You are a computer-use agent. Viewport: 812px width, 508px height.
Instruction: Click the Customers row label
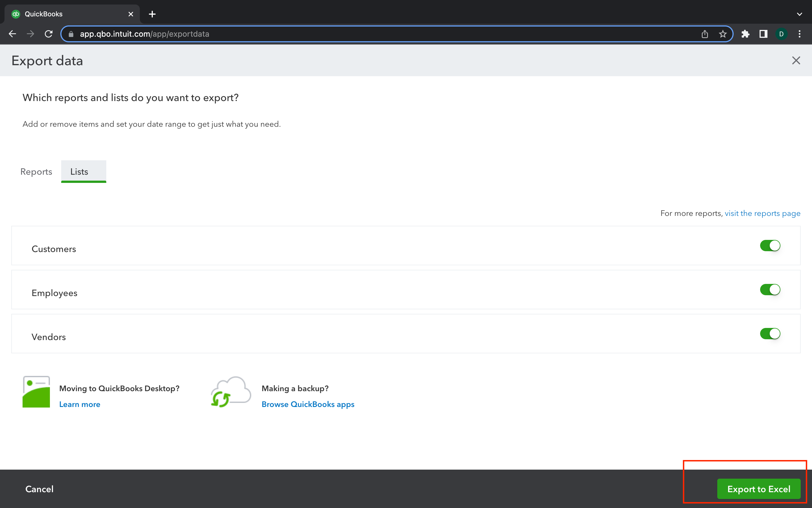[x=54, y=249]
